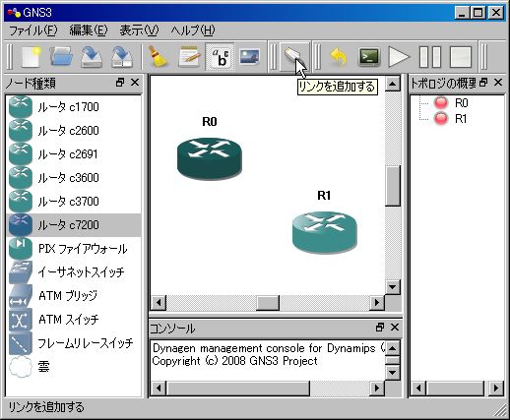Toggle the abc hostname display button
This screenshot has height=420, width=510.
click(220, 57)
